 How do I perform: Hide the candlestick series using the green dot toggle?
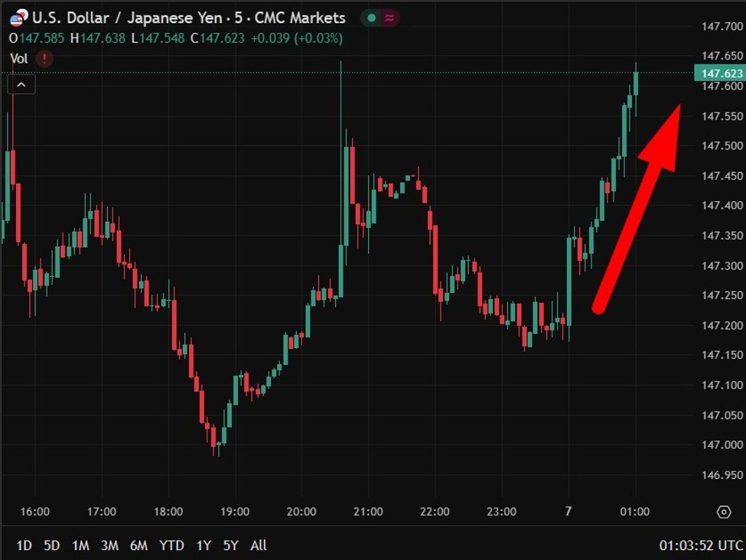[370, 17]
